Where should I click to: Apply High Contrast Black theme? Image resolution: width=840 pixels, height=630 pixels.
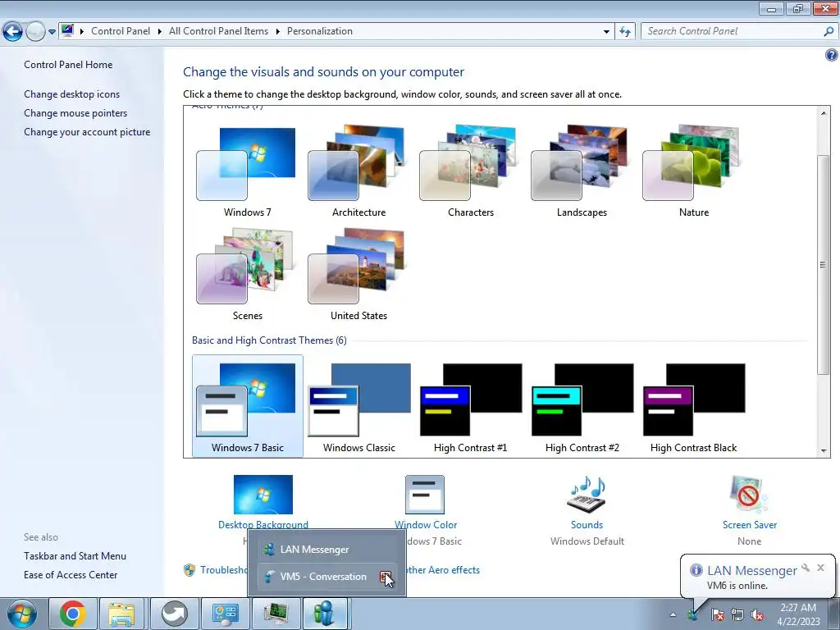point(693,405)
